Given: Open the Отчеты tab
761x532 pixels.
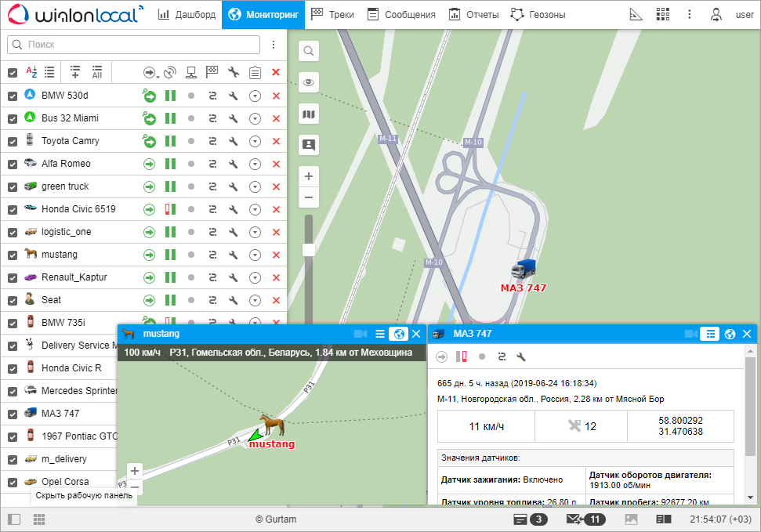Looking at the screenshot, I should (474, 14).
